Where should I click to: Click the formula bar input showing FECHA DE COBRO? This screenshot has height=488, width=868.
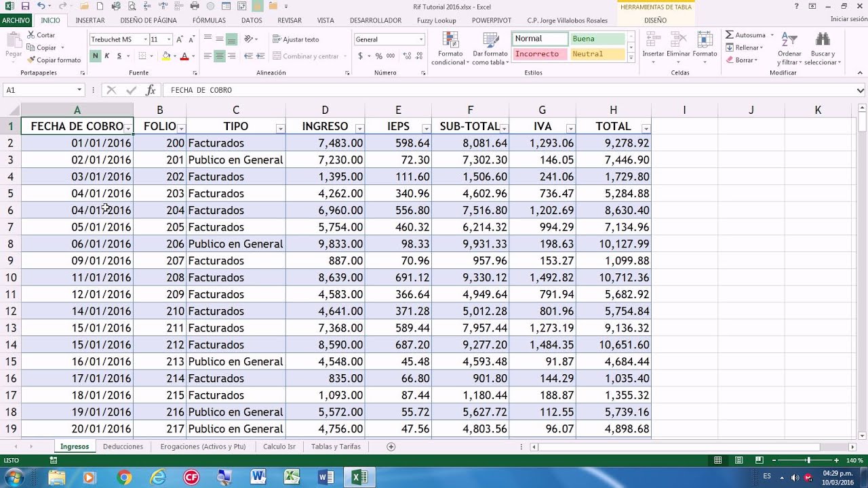(509, 89)
